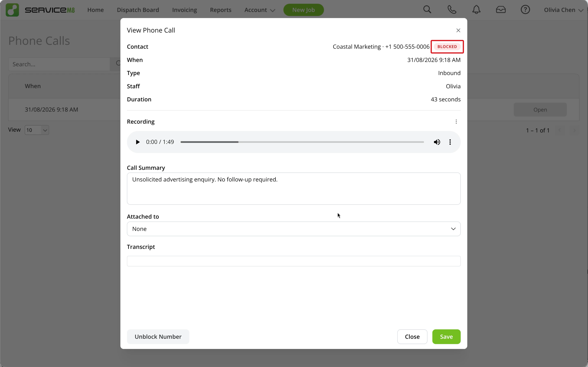588x367 pixels.
Task: Click the When column header
Action: tap(33, 86)
